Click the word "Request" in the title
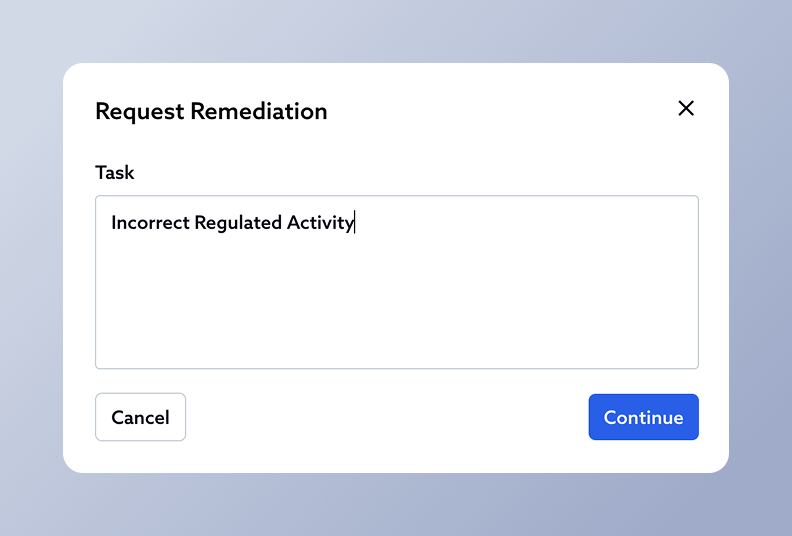The width and height of the screenshot is (792, 536). tap(139, 111)
